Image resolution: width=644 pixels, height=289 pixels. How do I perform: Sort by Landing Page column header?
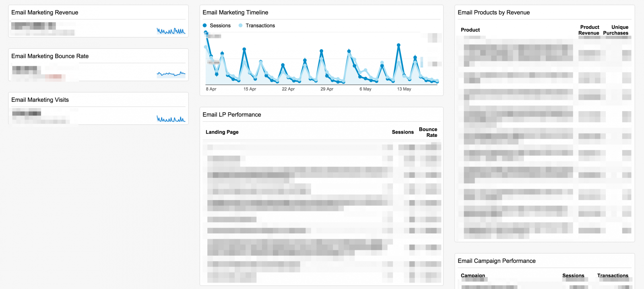pos(222,132)
